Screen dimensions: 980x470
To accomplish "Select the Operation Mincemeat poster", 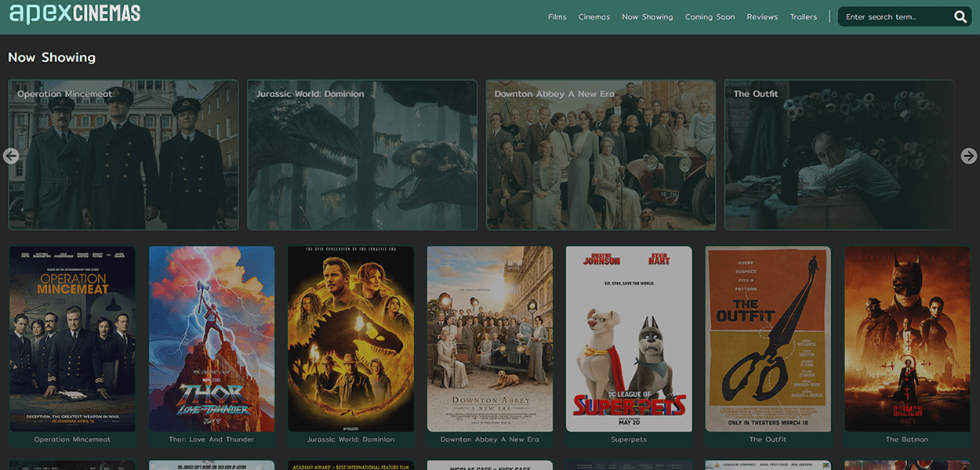I will point(73,338).
